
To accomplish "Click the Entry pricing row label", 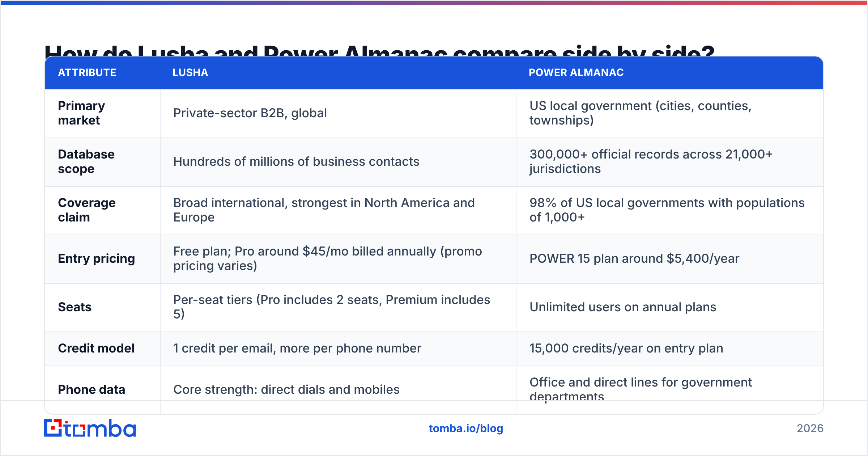I will point(96,258).
